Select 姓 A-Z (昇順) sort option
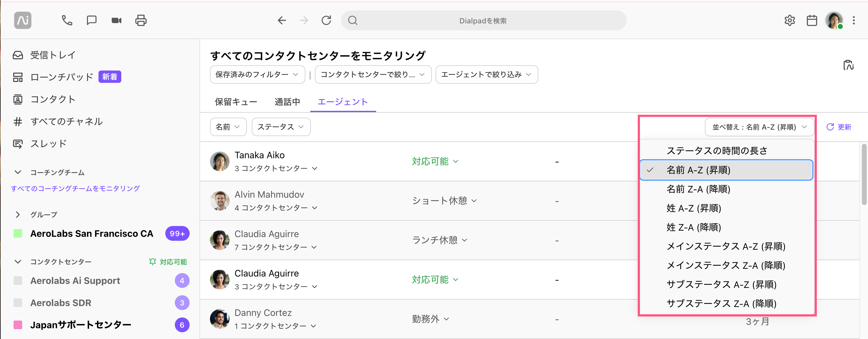The image size is (868, 339). (x=726, y=208)
